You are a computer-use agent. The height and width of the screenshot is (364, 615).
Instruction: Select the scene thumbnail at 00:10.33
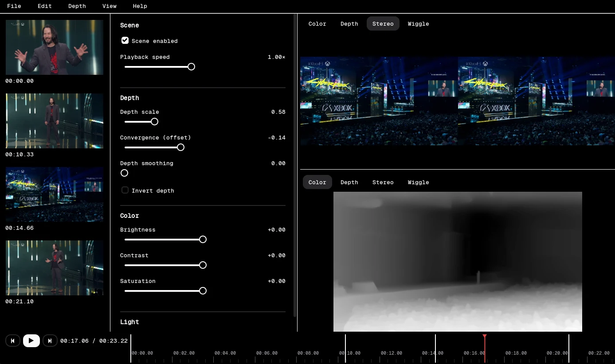55,121
